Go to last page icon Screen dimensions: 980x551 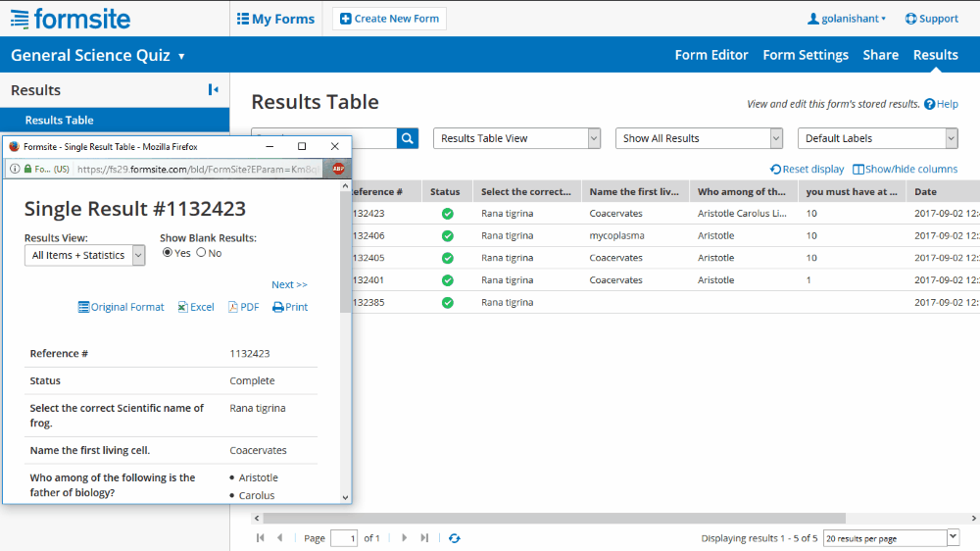pos(424,538)
